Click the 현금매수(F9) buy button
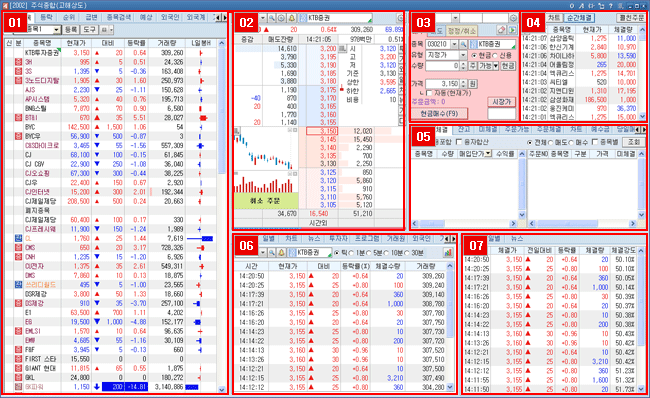Screen dimensions: 650x398 (439, 113)
